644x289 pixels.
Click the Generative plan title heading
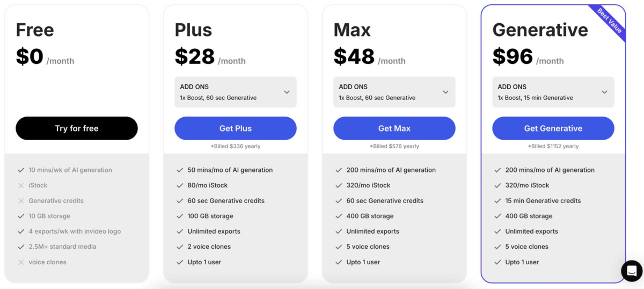tap(540, 30)
